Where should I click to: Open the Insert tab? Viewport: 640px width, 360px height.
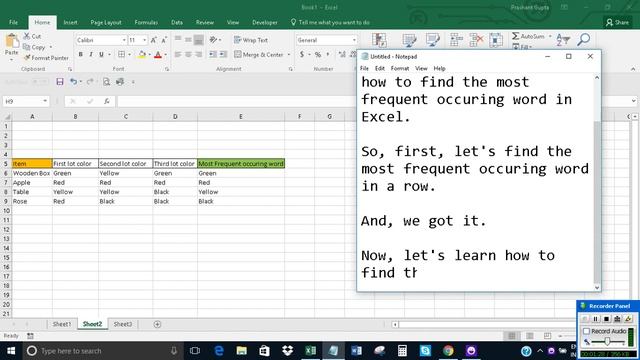(x=70, y=22)
